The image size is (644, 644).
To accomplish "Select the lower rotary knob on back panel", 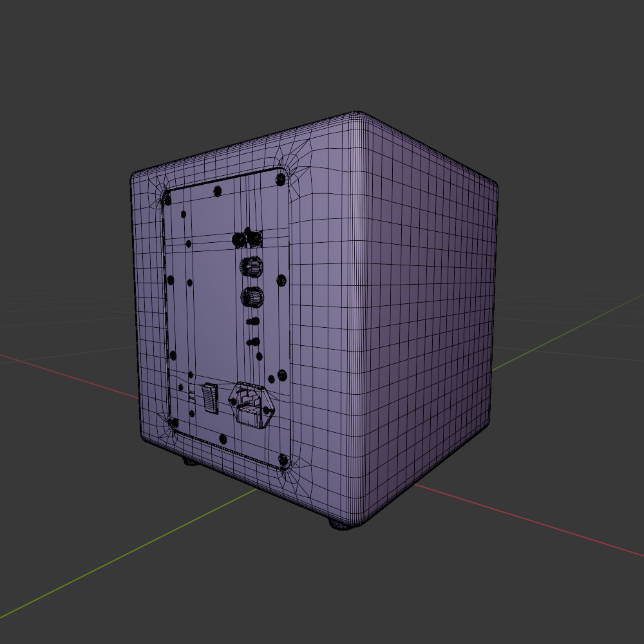I will point(252,296).
